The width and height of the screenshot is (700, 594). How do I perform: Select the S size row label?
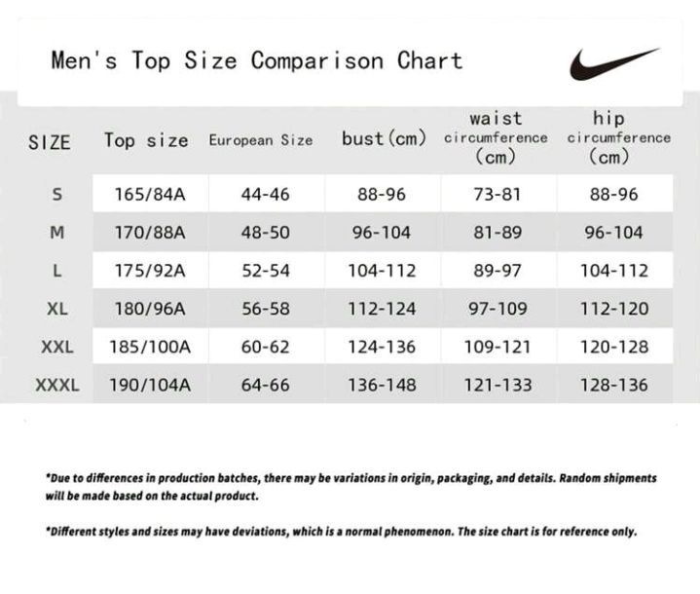56,195
